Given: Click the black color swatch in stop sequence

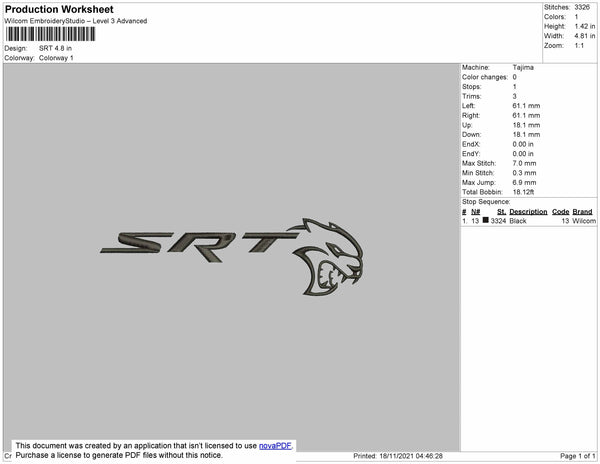Looking at the screenshot, I should coord(486,220).
